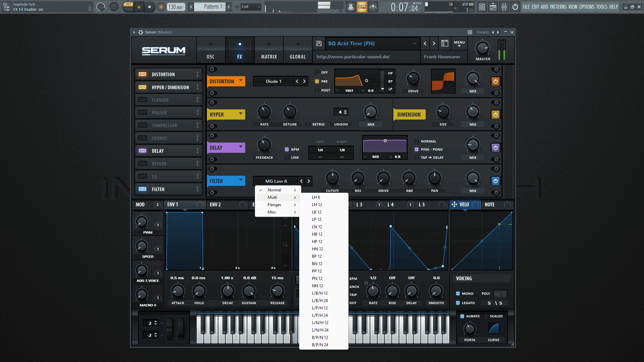Toggle the Delay effect power button

(x=495, y=148)
